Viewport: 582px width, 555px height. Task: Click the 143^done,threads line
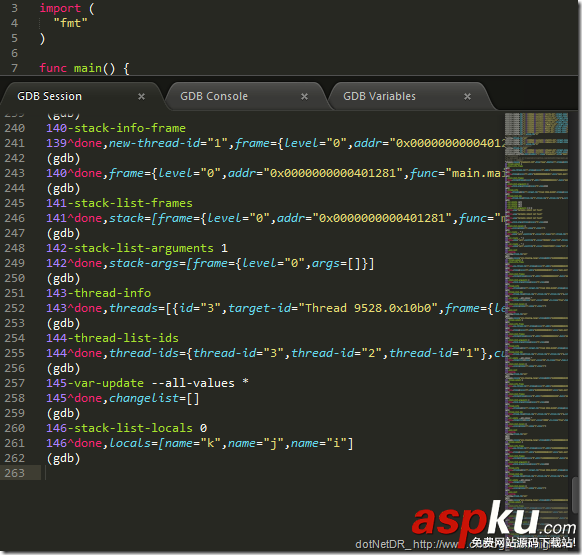tap(275, 308)
